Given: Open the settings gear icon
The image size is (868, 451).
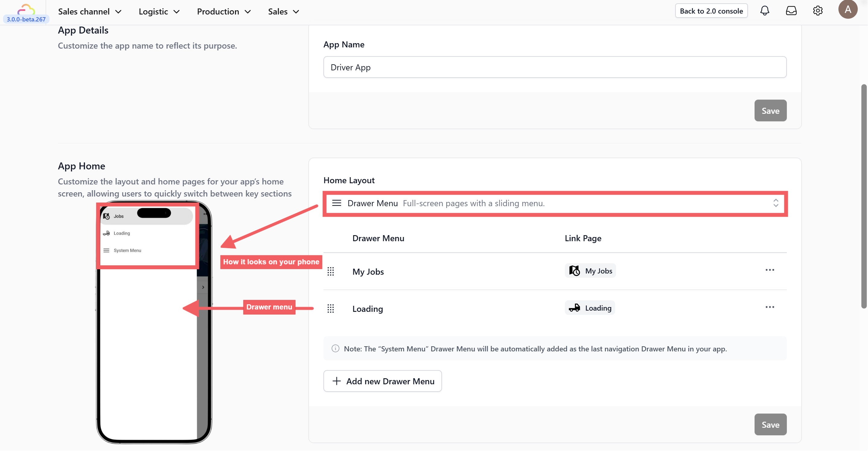Looking at the screenshot, I should (817, 11).
